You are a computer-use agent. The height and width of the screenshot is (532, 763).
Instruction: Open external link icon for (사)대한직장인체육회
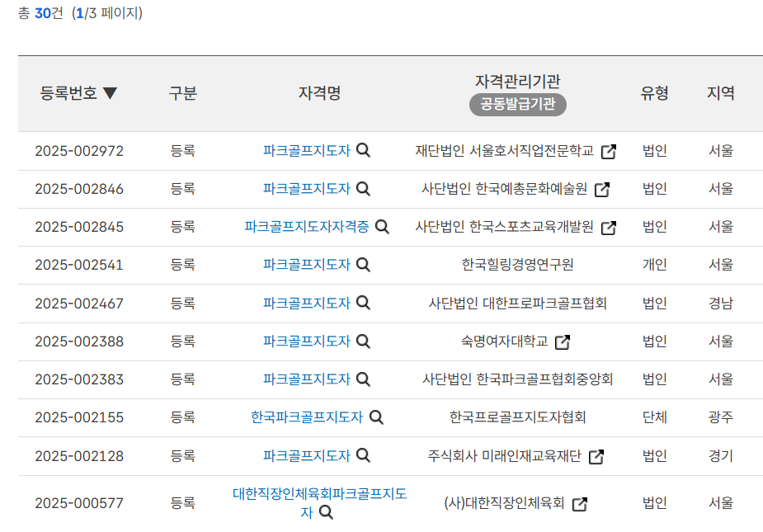[580, 504]
